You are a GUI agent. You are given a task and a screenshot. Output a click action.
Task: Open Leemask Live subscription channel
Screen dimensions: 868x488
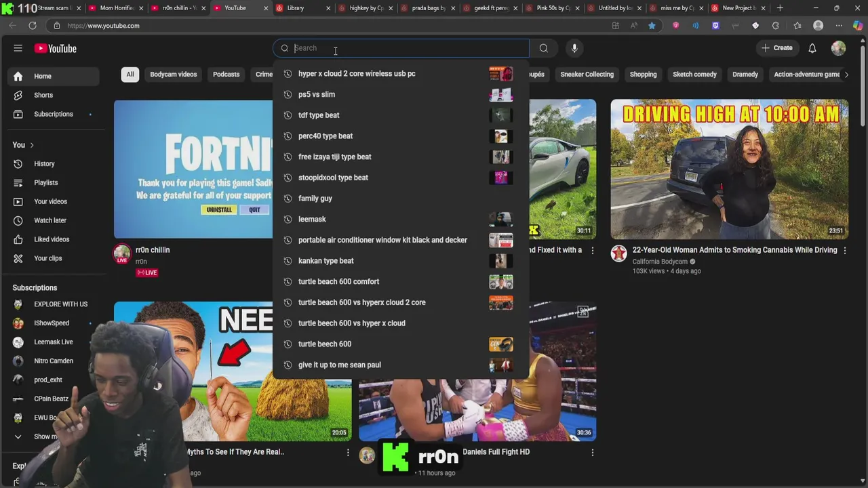[x=54, y=342]
